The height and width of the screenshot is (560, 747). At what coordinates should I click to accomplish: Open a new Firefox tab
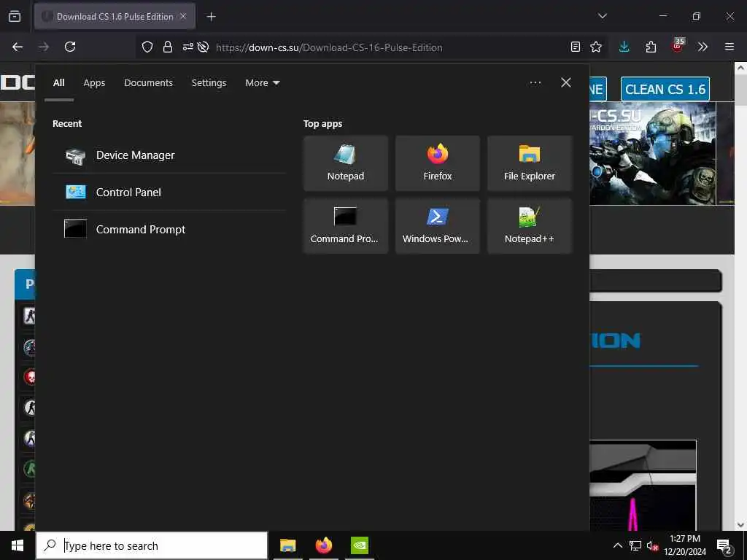[211, 17]
